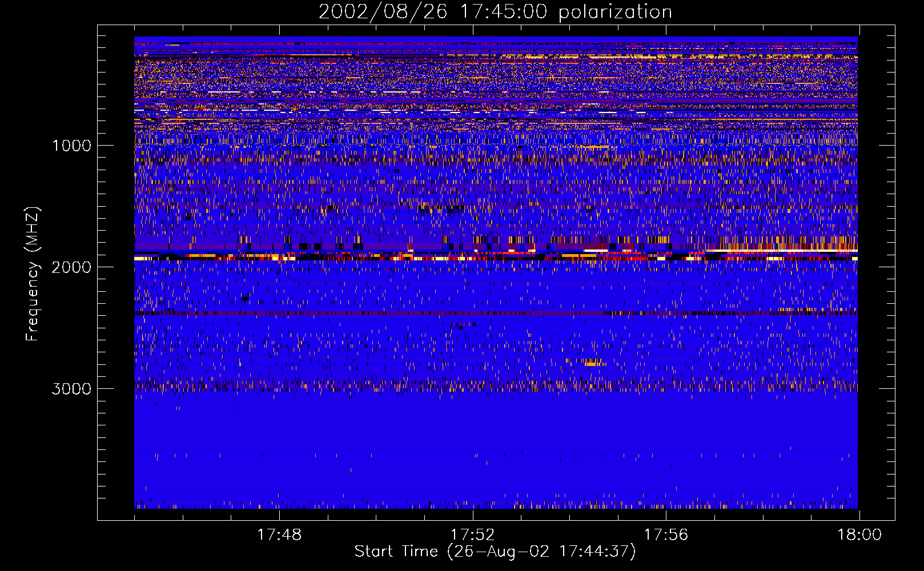Click the 18:00 time tick label
Image resolution: width=924 pixels, height=571 pixels.
pos(859,535)
